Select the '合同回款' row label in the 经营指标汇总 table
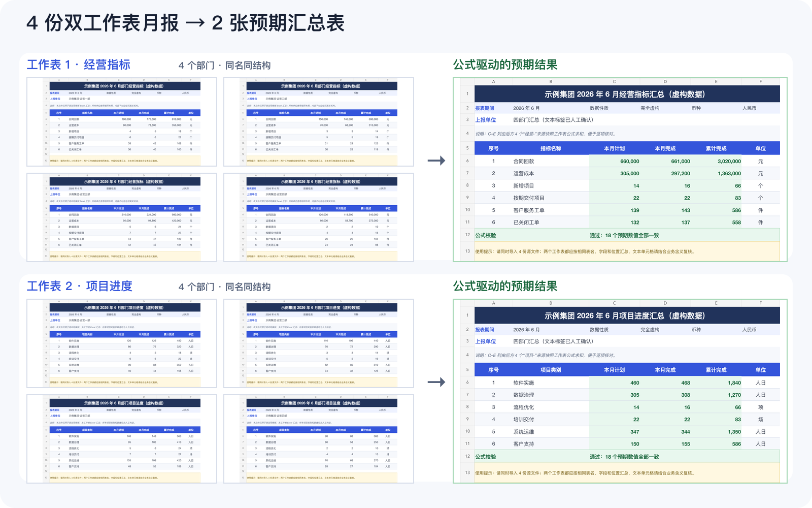812x508 pixels. [524, 161]
